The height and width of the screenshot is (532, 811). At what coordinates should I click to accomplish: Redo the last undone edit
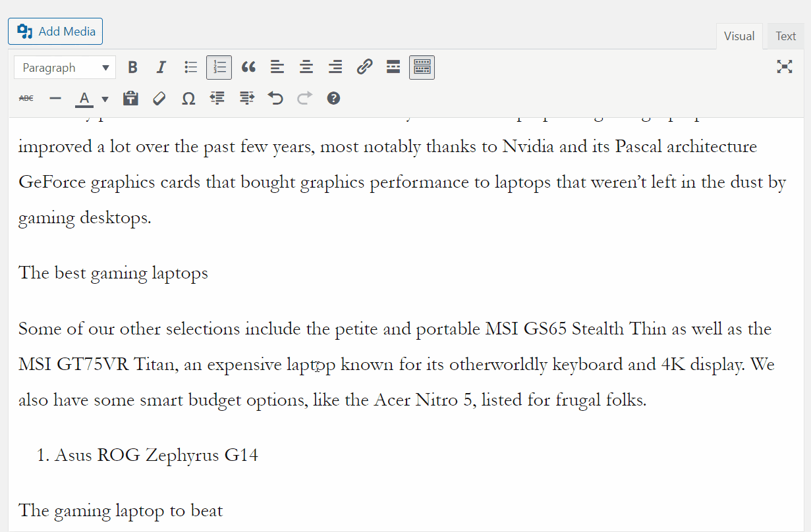(304, 98)
